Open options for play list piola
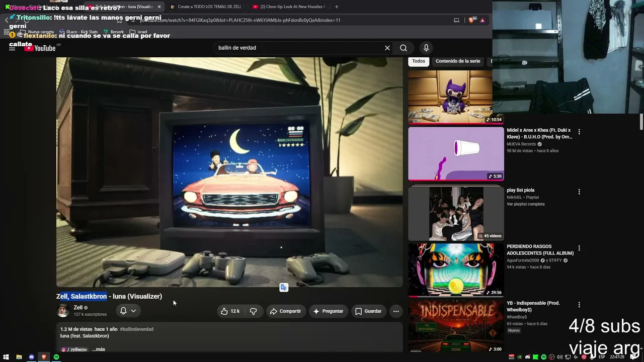 [x=579, y=192]
